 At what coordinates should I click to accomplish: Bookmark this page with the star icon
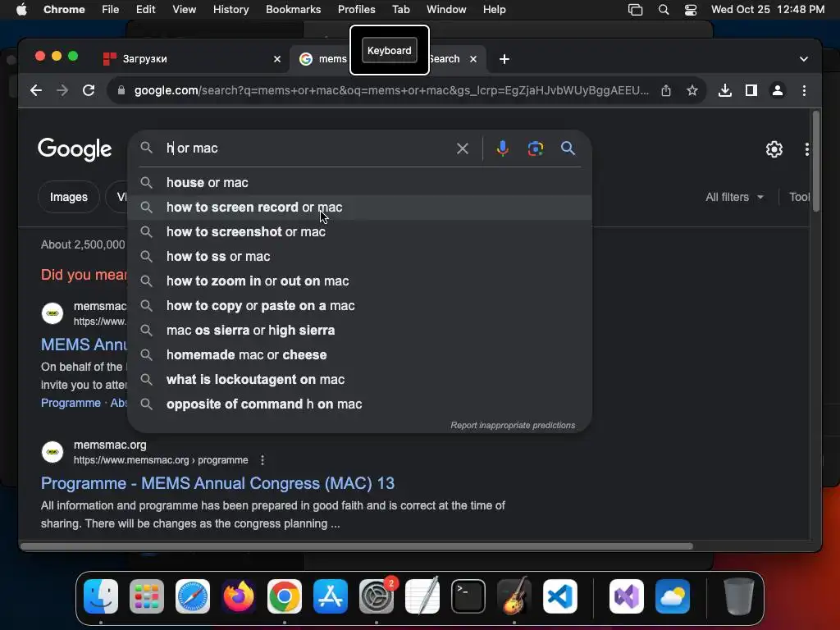click(692, 90)
